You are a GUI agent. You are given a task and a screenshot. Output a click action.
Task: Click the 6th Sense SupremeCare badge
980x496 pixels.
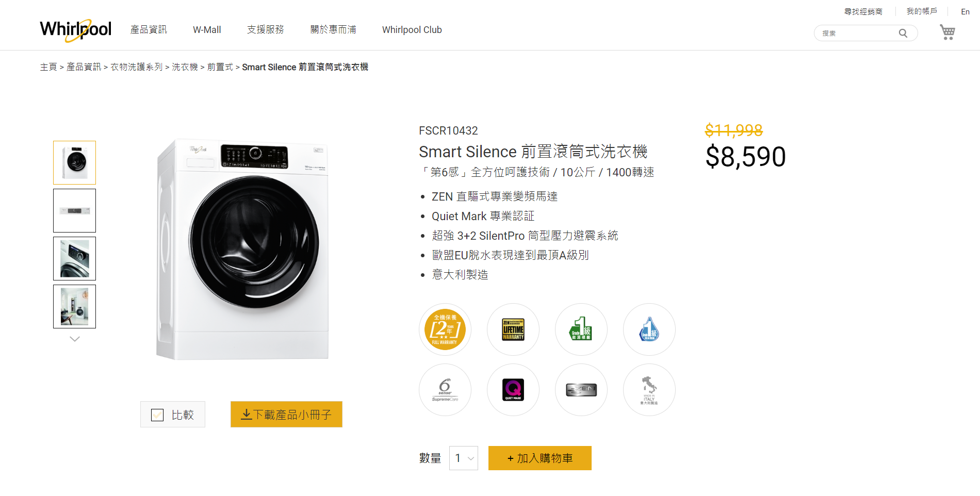pyautogui.click(x=445, y=390)
